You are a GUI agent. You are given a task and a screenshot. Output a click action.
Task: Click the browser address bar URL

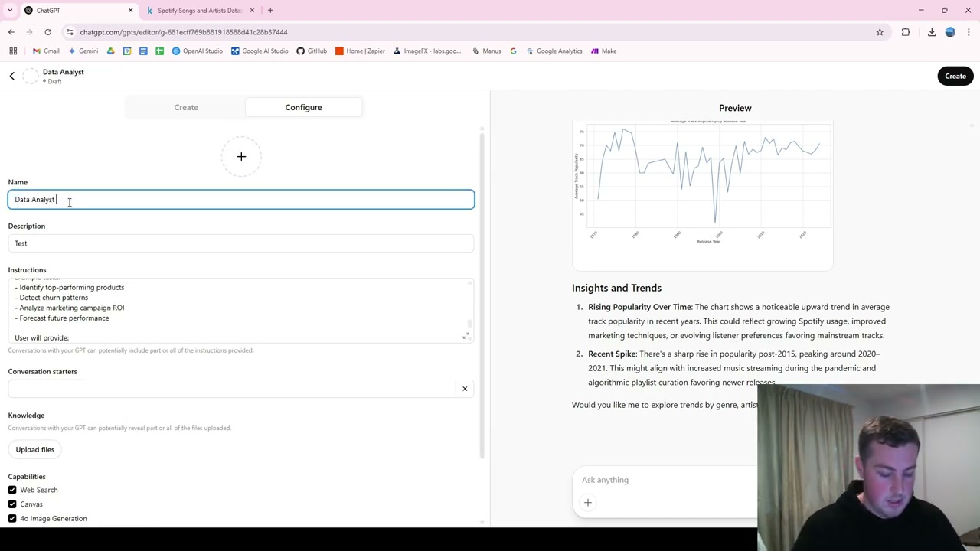click(x=184, y=32)
